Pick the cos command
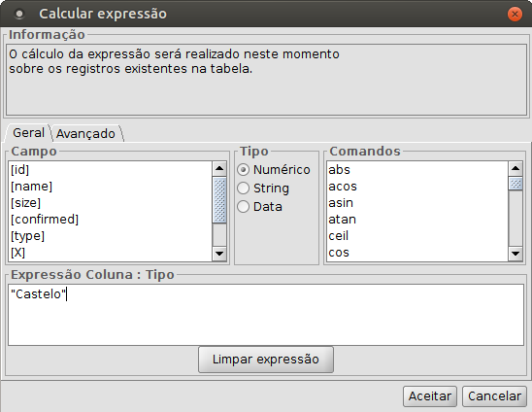The width and height of the screenshot is (532, 412). (x=417, y=253)
